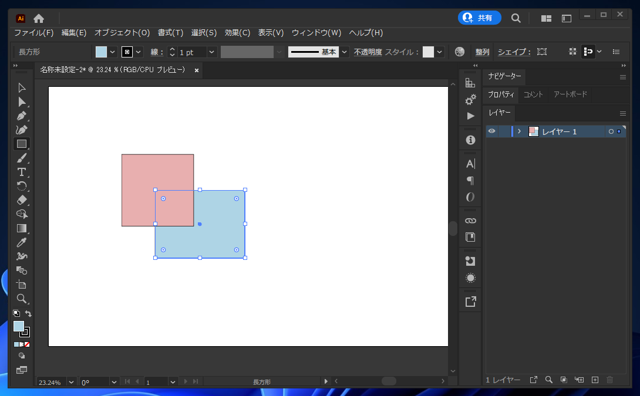Select the Symbol Sprayer tool
The width and height of the screenshot is (640, 396).
pyautogui.click(x=22, y=256)
